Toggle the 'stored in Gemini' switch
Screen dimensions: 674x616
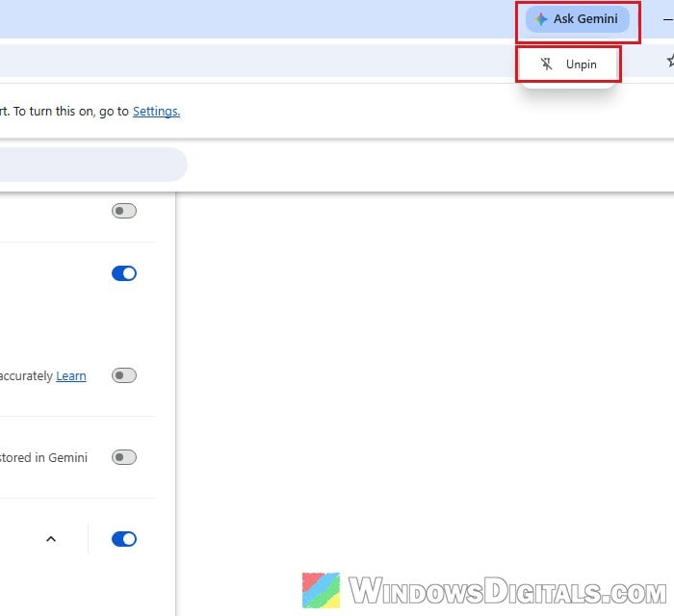(124, 457)
